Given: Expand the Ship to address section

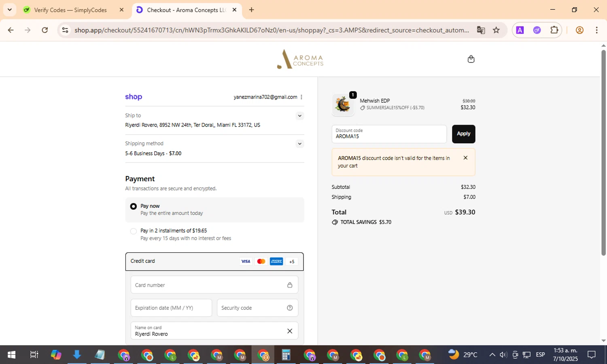Looking at the screenshot, I should (x=299, y=116).
